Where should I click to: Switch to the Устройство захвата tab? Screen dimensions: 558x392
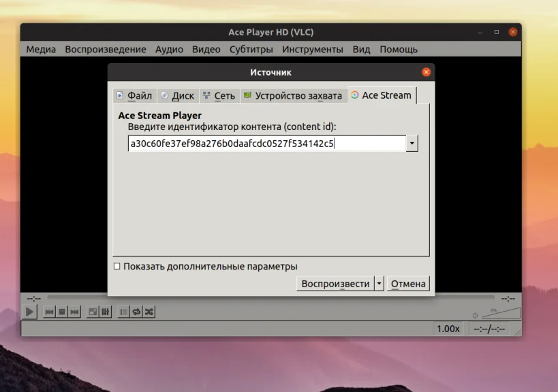coord(294,95)
